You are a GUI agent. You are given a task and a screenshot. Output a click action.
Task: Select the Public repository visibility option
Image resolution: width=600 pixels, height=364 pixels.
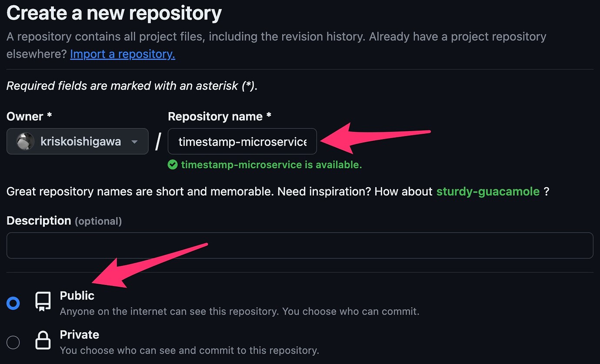tap(13, 303)
